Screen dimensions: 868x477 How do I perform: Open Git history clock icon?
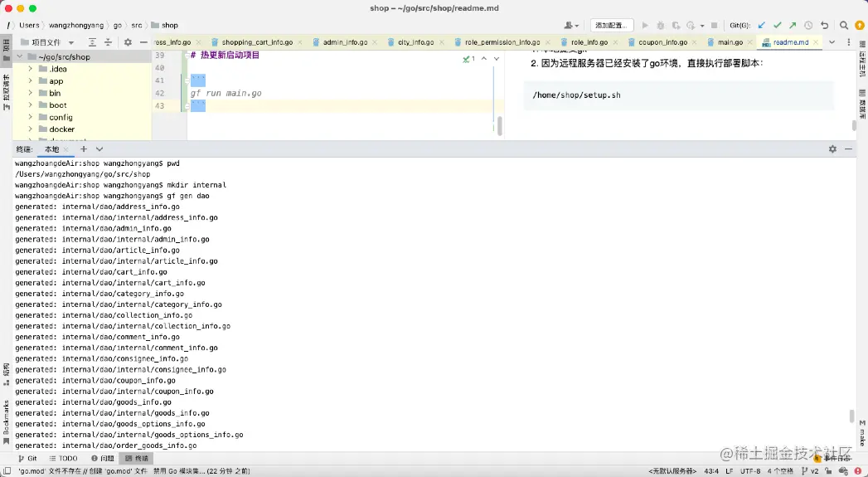(x=809, y=26)
